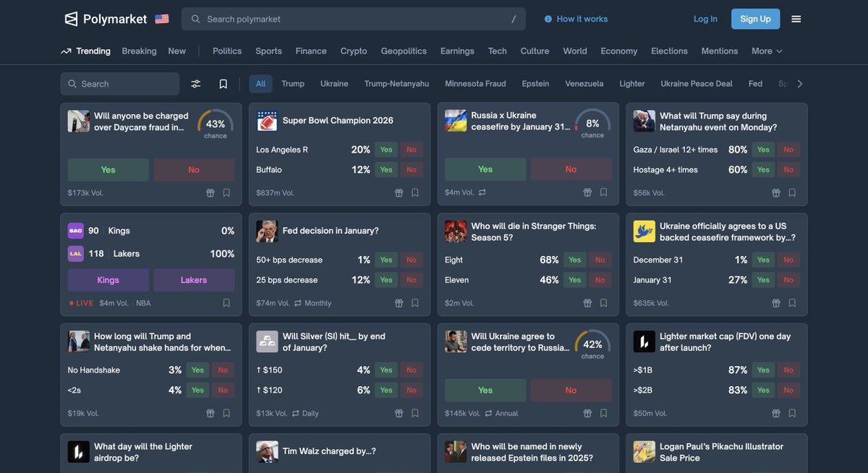The image size is (868, 473).
Task: Buy Yes on Daycare fraud market
Action: pyautogui.click(x=109, y=170)
